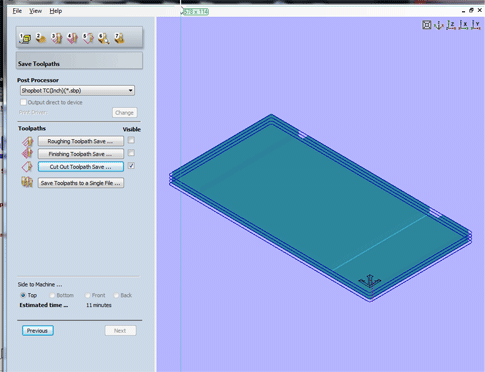Screen dimensions: 485x372
Task: Open wizard step 6 icon
Action: point(104,38)
